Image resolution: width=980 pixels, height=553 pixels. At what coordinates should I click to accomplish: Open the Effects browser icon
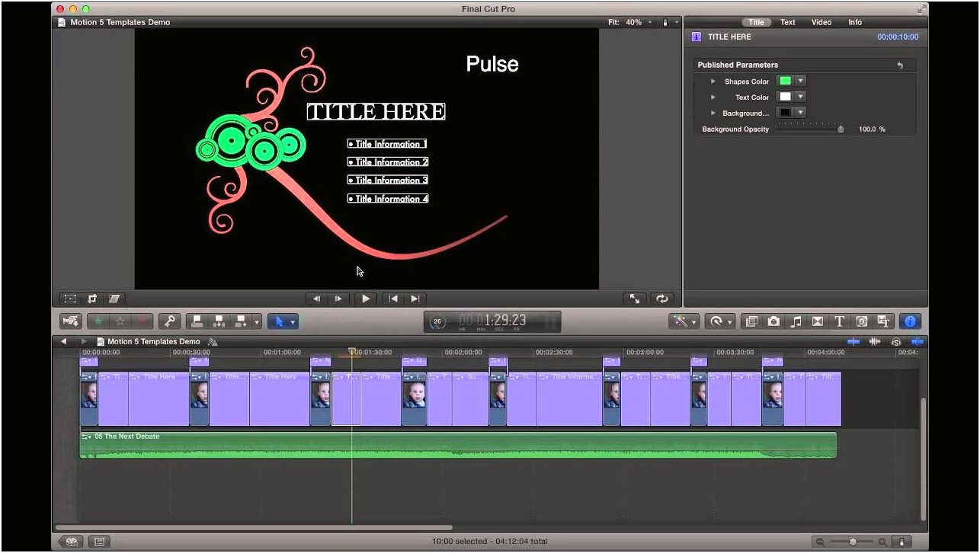point(752,321)
